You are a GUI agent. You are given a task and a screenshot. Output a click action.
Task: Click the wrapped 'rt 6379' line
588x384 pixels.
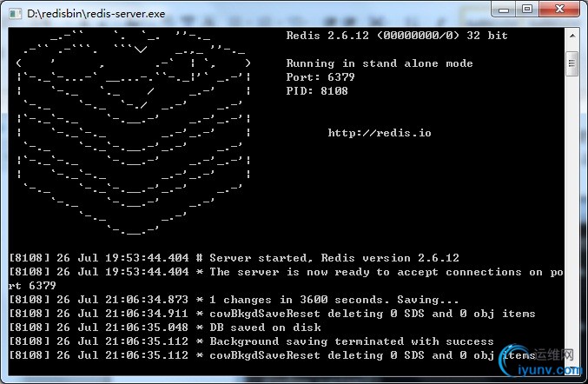tap(32, 286)
